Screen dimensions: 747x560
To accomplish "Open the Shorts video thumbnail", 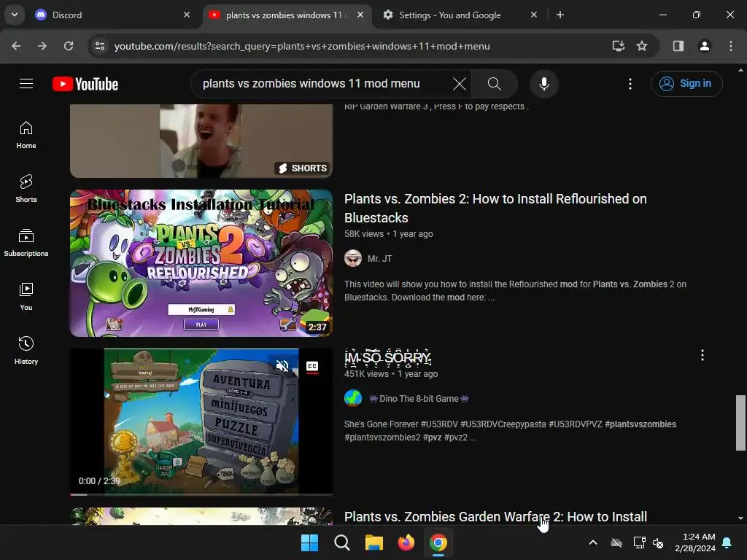I will (201, 141).
